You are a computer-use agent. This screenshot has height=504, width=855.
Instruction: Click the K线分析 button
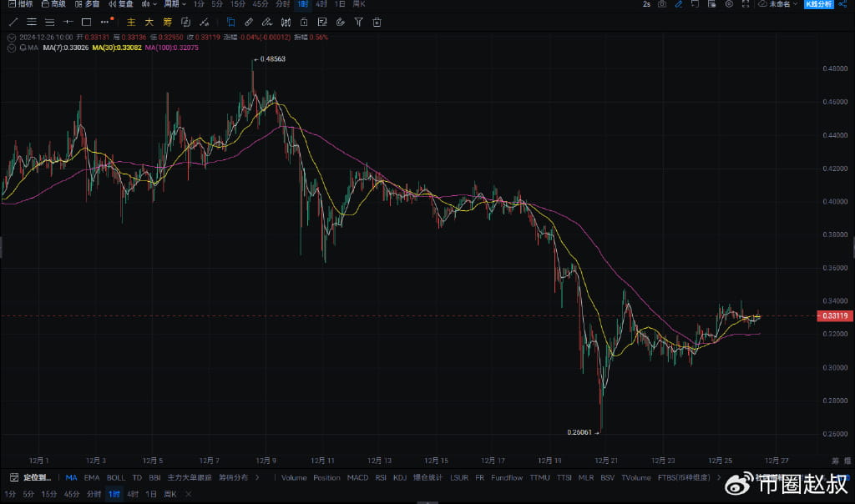point(818,4)
